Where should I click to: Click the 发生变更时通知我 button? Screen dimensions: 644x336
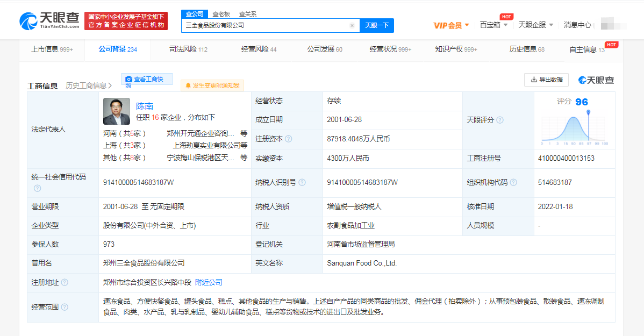[212, 85]
